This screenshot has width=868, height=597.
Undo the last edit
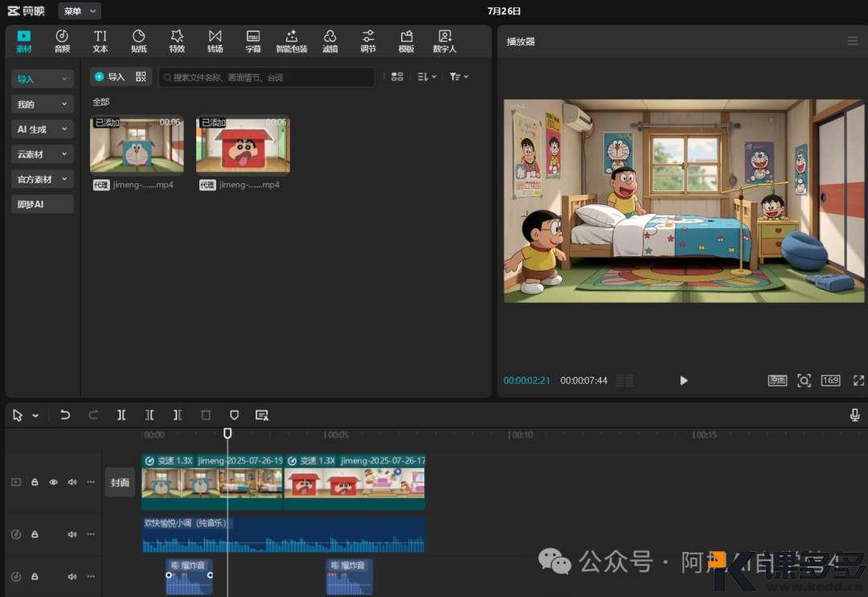65,415
